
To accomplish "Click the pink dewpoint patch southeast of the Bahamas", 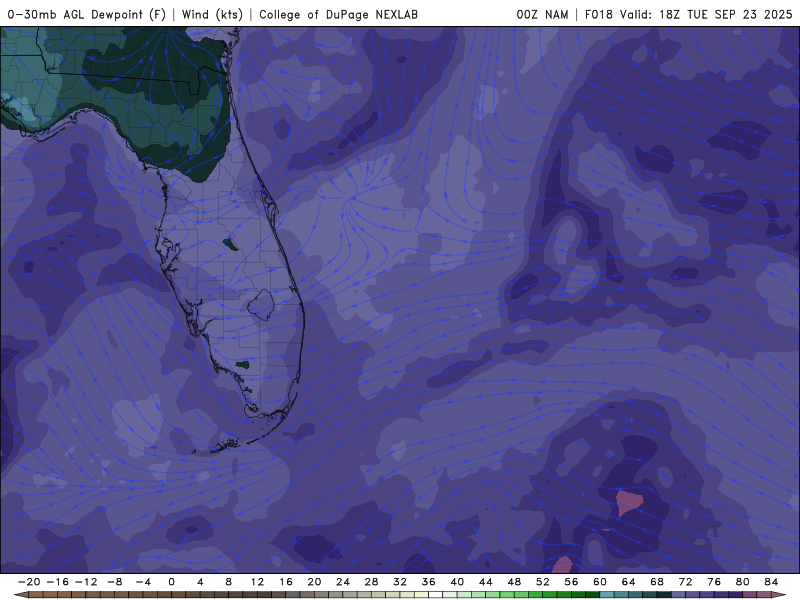I will (x=629, y=503).
